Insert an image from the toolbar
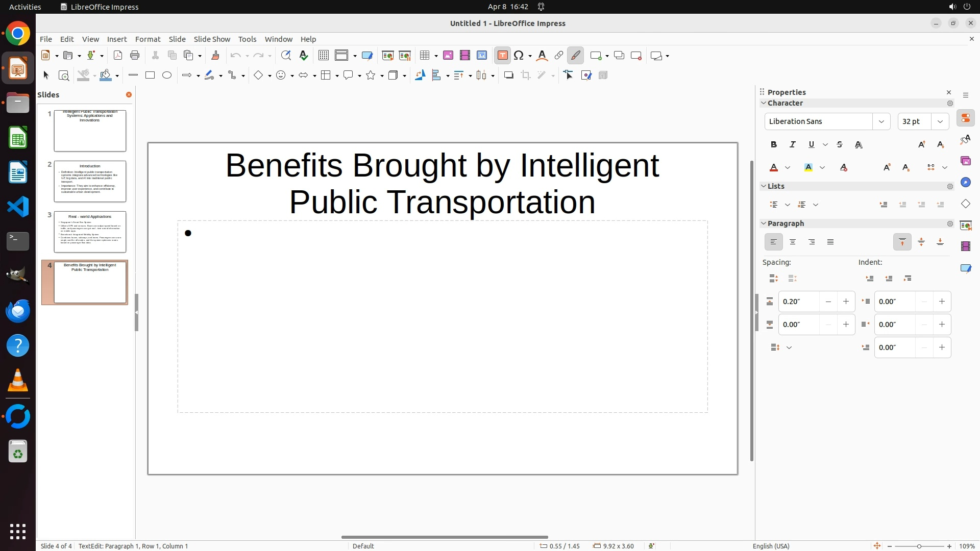The height and width of the screenshot is (551, 980). [448, 56]
